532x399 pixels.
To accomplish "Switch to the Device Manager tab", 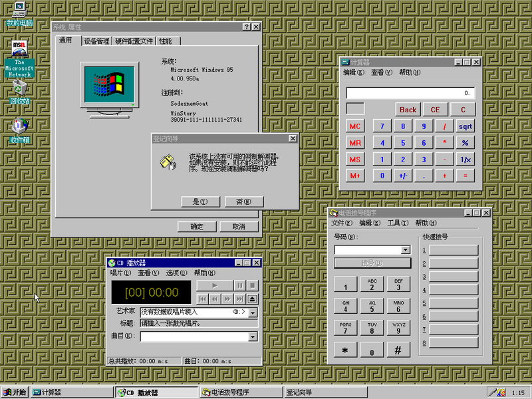I will 96,41.
